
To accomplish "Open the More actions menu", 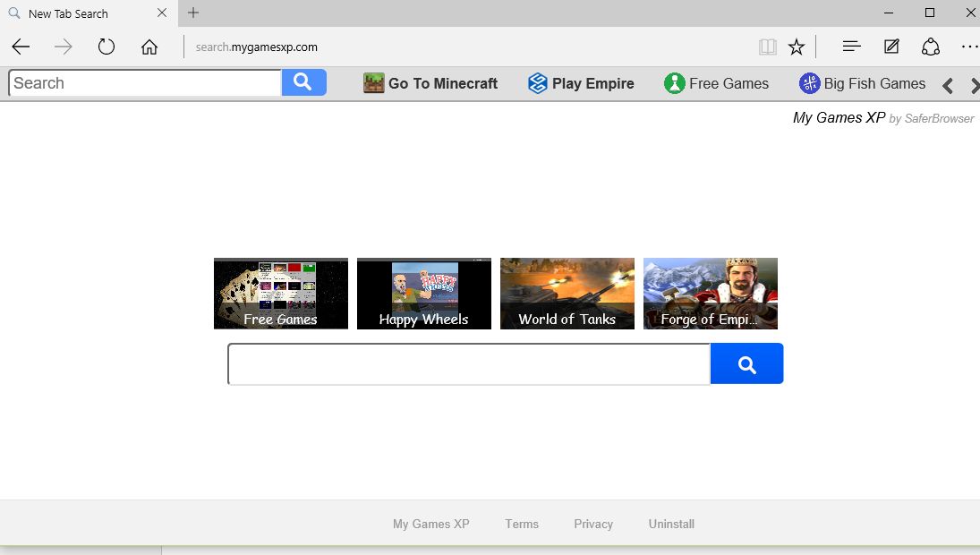I will pyautogui.click(x=969, y=47).
